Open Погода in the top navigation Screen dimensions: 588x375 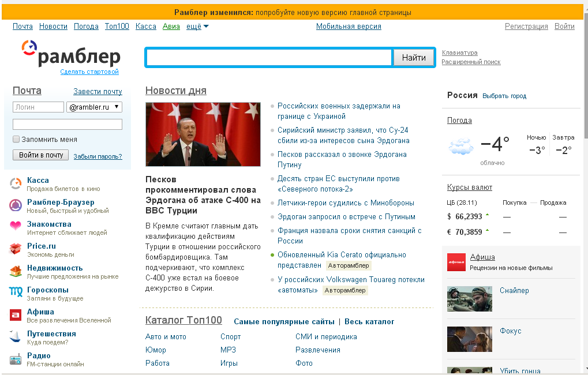tap(86, 27)
